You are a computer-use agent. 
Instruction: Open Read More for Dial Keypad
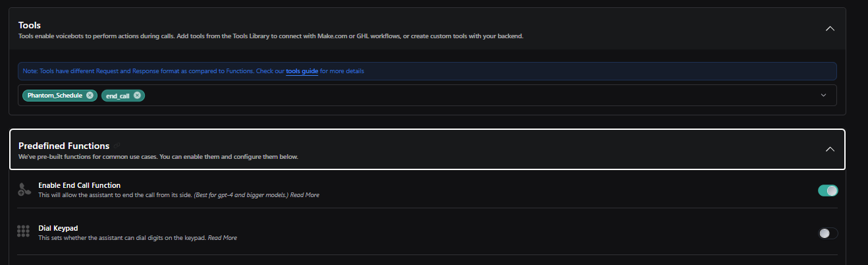point(223,237)
